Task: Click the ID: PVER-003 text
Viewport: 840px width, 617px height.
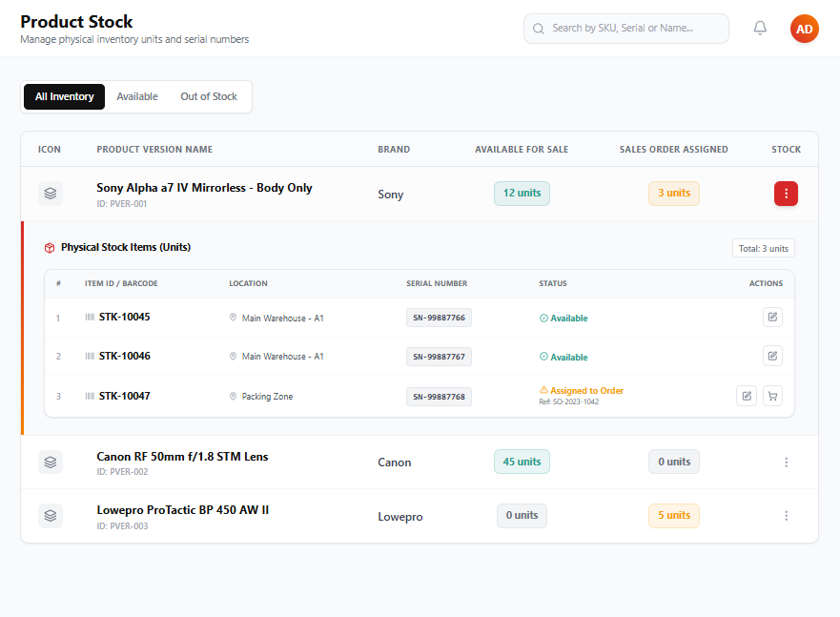Action: (122, 526)
